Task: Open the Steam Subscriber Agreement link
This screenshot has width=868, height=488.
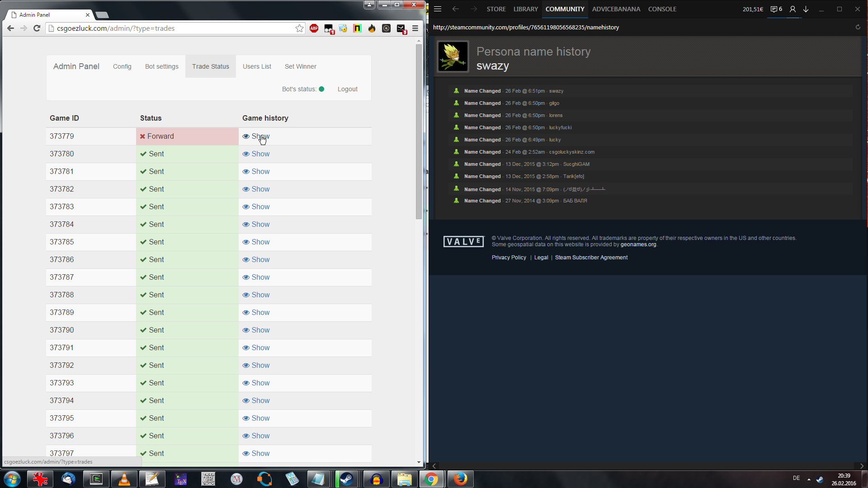Action: click(591, 258)
